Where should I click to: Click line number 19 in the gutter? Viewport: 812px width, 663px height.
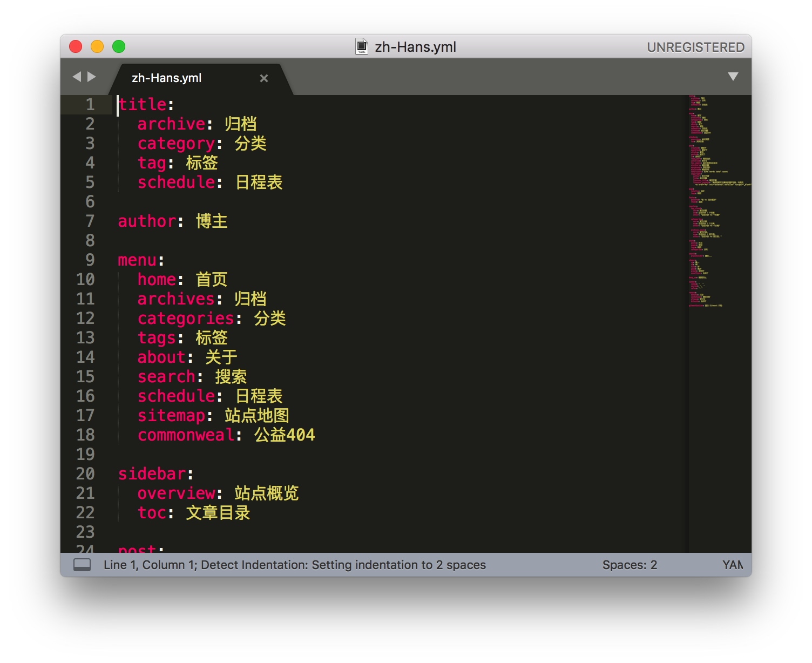[85, 454]
